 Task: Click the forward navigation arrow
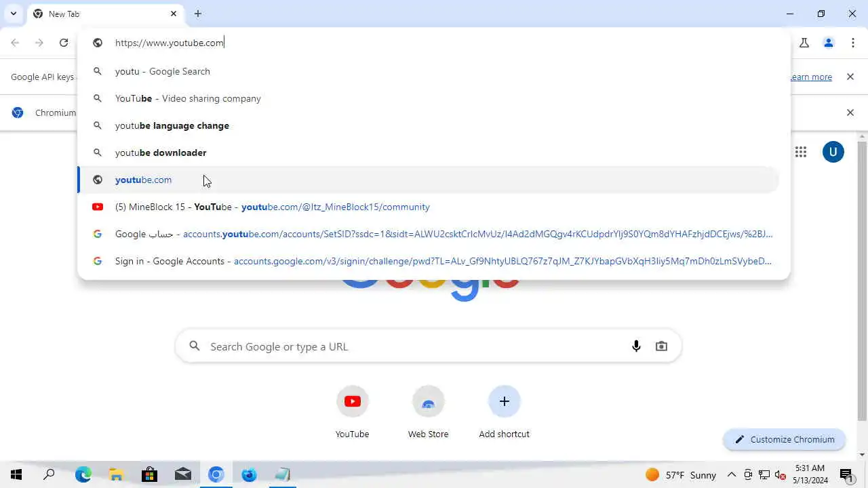(39, 43)
